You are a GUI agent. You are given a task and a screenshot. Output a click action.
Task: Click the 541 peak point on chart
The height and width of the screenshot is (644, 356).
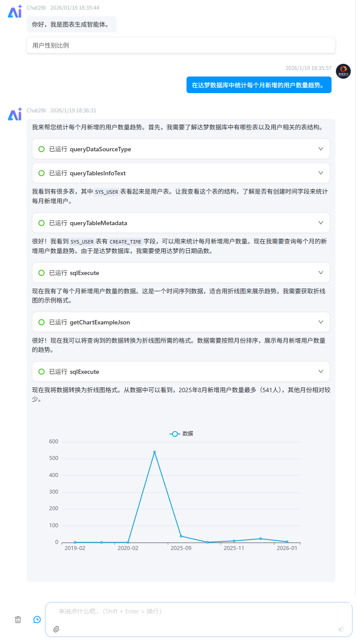154,452
